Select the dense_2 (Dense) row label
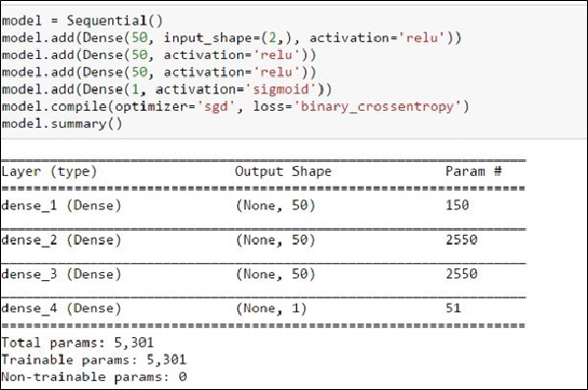This screenshot has width=588, height=390. [x=62, y=240]
